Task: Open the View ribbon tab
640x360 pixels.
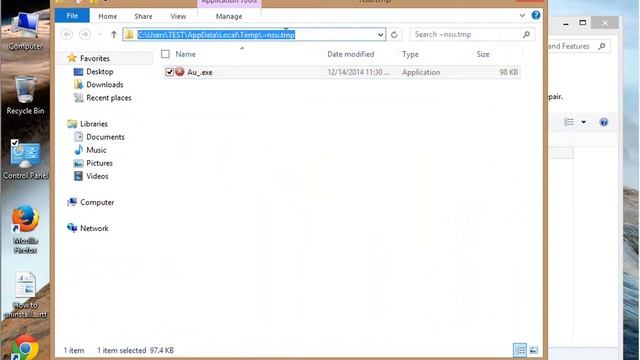Action: (x=178, y=16)
